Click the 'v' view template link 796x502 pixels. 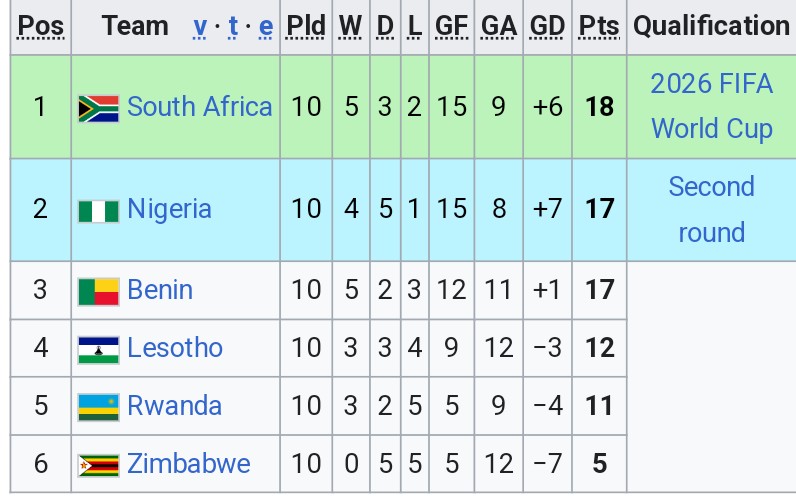coord(200,26)
